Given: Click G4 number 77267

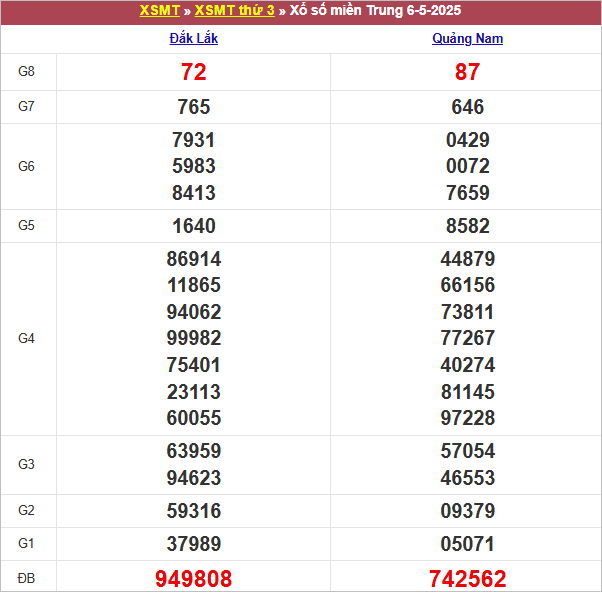Looking at the screenshot, I should click(x=467, y=338).
